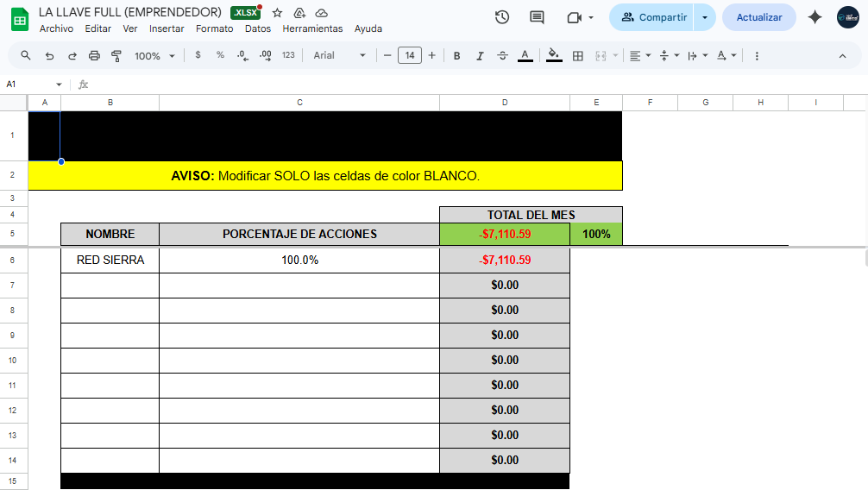Viewport: 868px width, 490px height.
Task: Open the comments panel icon
Action: pyautogui.click(x=537, y=17)
